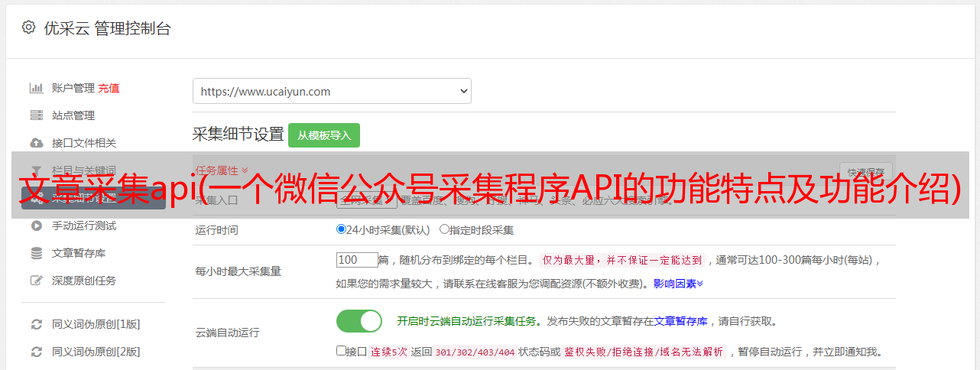
Task: Click the 从模板导入 button
Action: (324, 135)
